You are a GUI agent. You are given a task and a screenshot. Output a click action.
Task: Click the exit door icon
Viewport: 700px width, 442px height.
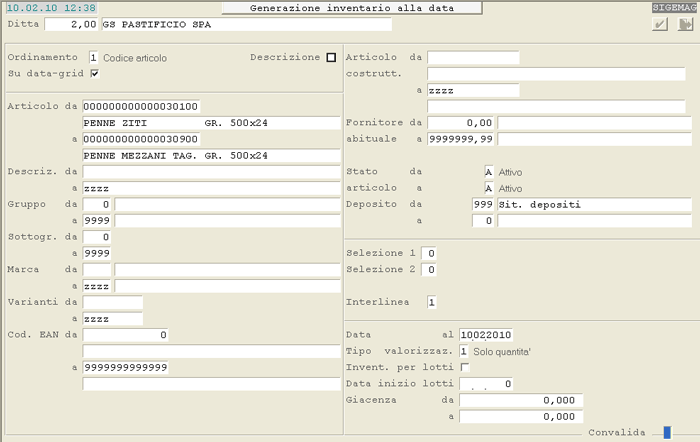point(685,24)
